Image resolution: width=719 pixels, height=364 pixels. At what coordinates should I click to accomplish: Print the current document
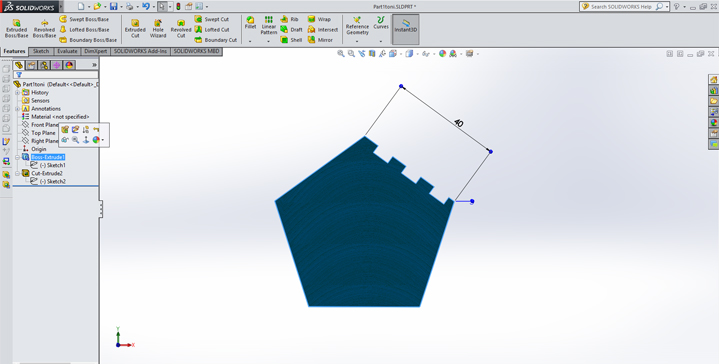coord(130,6)
